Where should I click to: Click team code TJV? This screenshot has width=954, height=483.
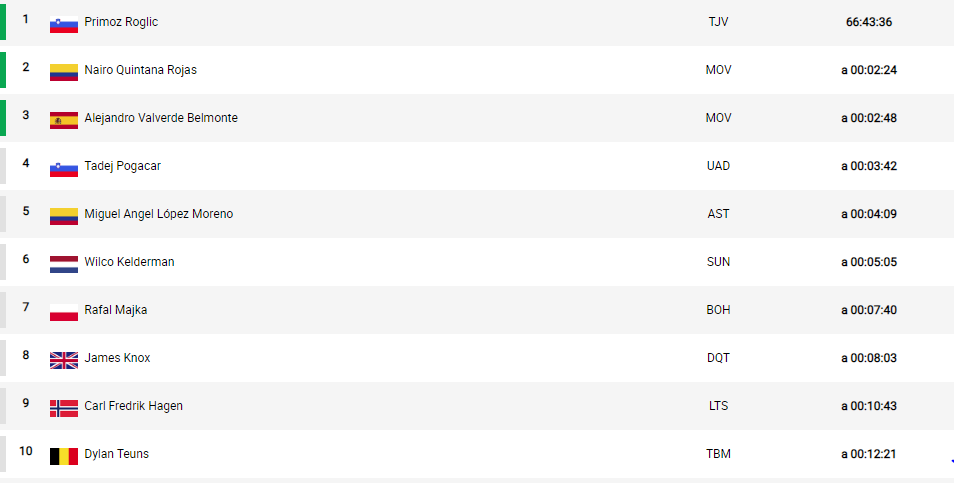(719, 22)
